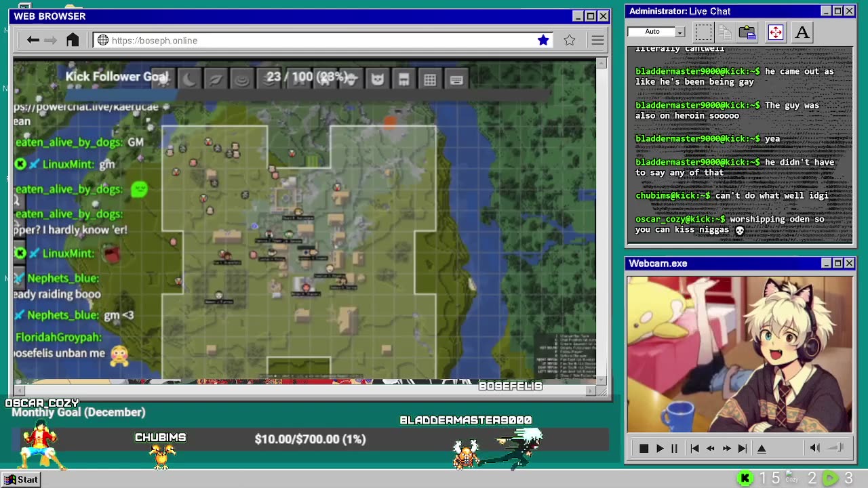Click the paste clipboard icon in Live Chat
Viewport: 868px width, 488px height.
(747, 32)
